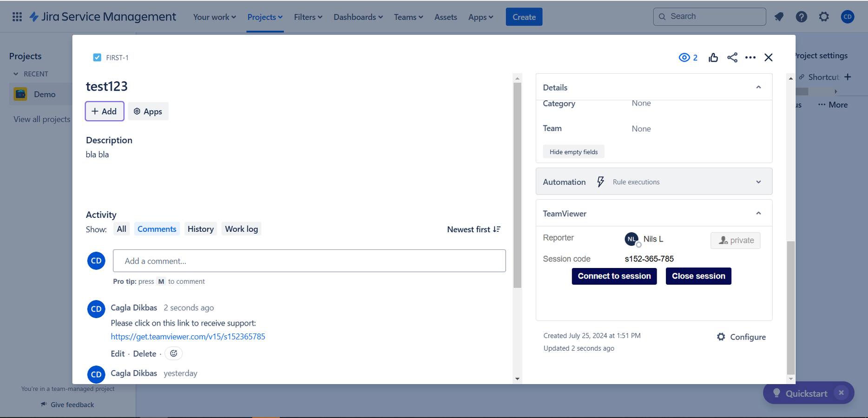Open View all projects link

click(42, 119)
